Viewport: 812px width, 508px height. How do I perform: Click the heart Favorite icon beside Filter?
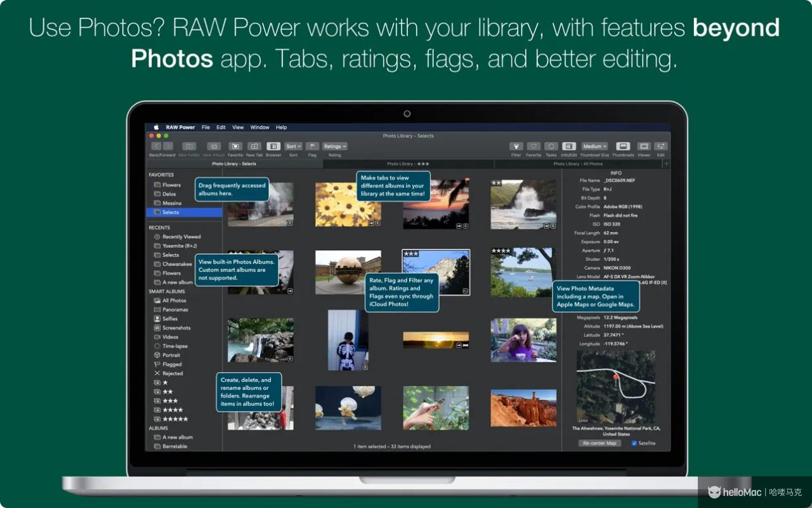point(534,146)
